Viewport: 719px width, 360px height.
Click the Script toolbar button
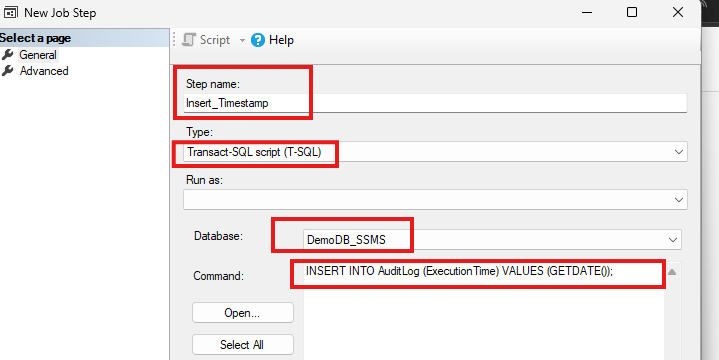(206, 40)
